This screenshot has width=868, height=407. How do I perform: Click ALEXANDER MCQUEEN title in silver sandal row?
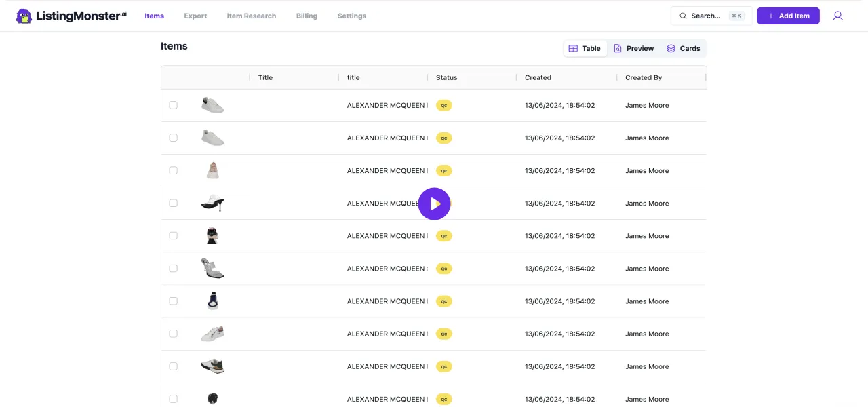tap(387, 268)
